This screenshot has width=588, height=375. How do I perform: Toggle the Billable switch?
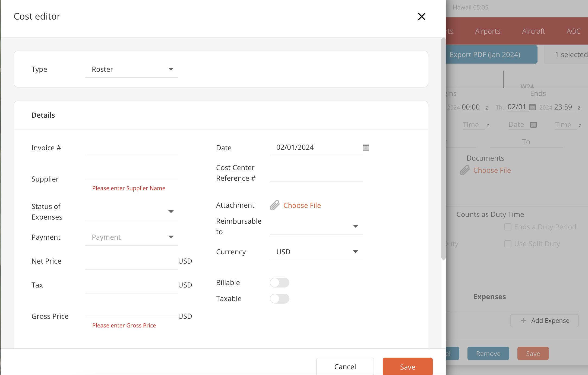tap(279, 283)
